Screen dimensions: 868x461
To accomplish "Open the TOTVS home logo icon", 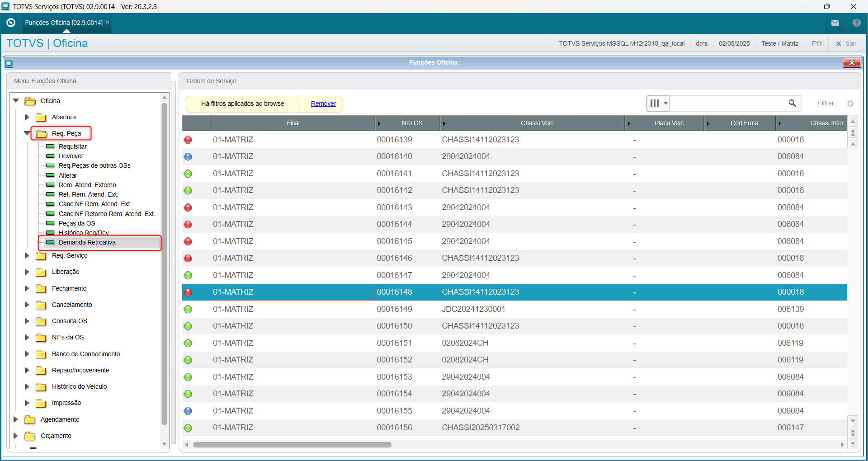I will pyautogui.click(x=11, y=23).
